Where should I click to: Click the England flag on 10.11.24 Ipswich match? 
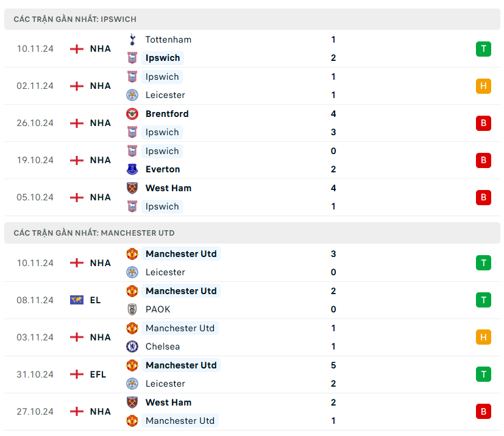coord(77,49)
